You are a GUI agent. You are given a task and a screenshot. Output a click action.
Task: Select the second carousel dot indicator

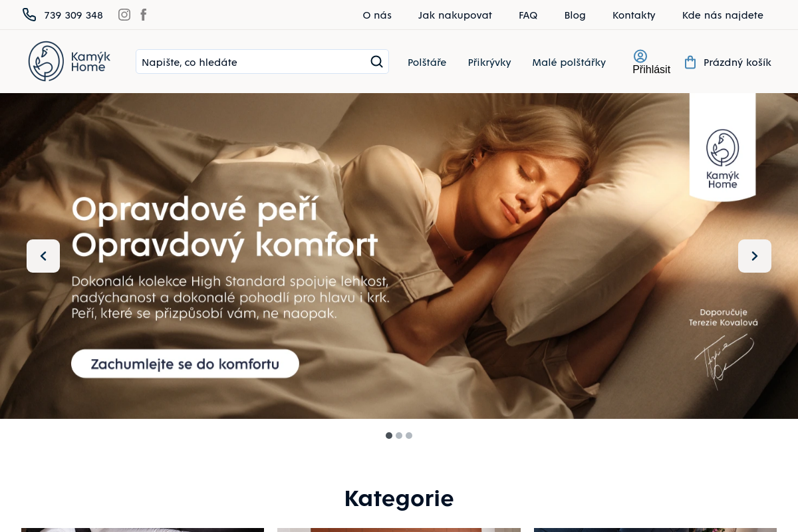click(399, 436)
